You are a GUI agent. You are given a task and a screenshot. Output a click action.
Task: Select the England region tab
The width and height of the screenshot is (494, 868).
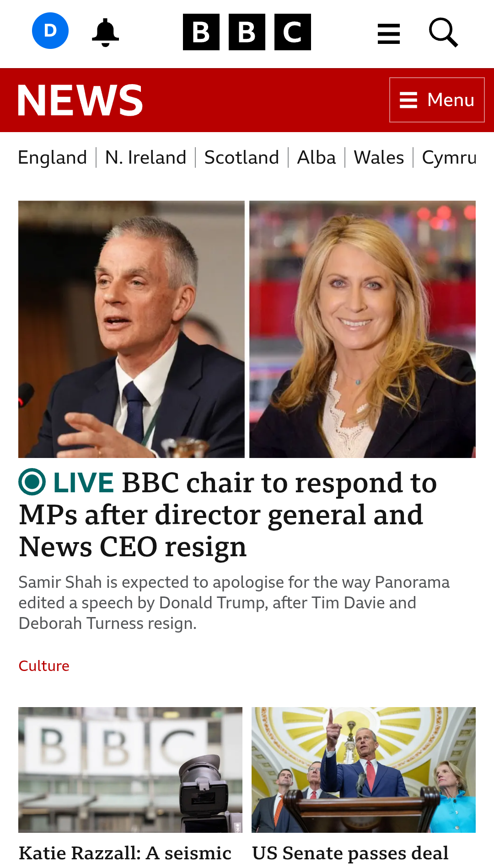coord(53,158)
